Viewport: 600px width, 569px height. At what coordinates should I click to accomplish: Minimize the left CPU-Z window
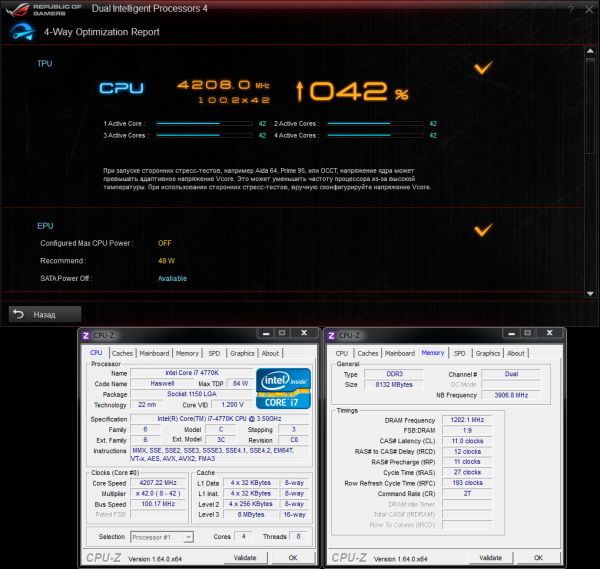[266, 333]
